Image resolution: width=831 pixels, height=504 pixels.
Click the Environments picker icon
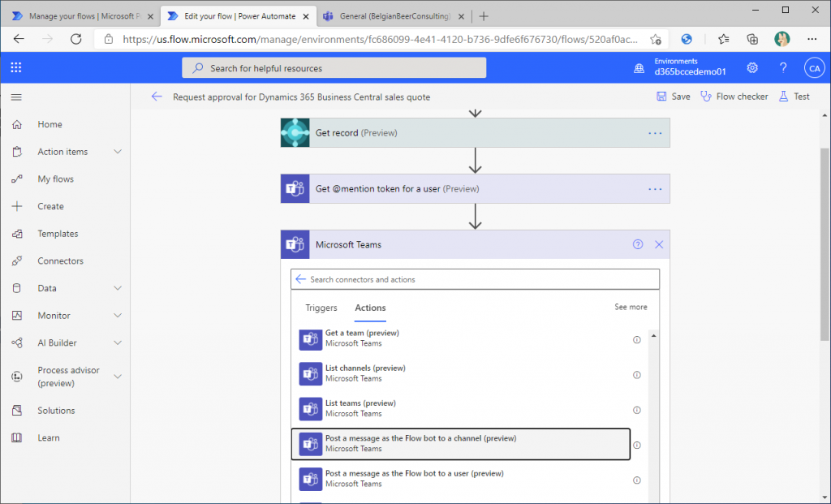click(x=639, y=68)
